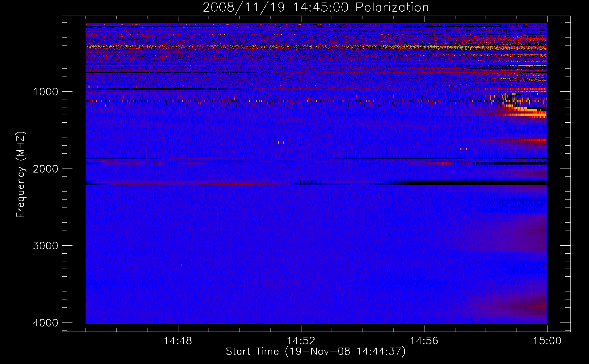Click the 1000 frequency tick label
Viewport: 589px width, 364px height.
point(46,91)
